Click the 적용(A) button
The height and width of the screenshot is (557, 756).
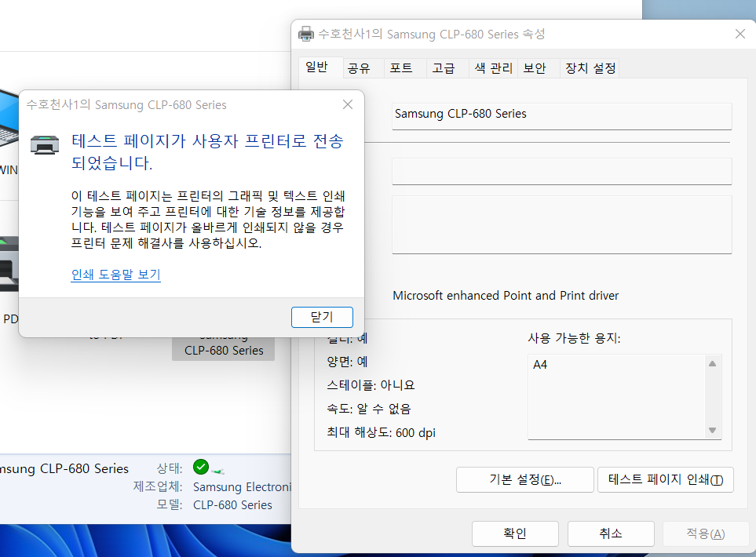coord(706,533)
